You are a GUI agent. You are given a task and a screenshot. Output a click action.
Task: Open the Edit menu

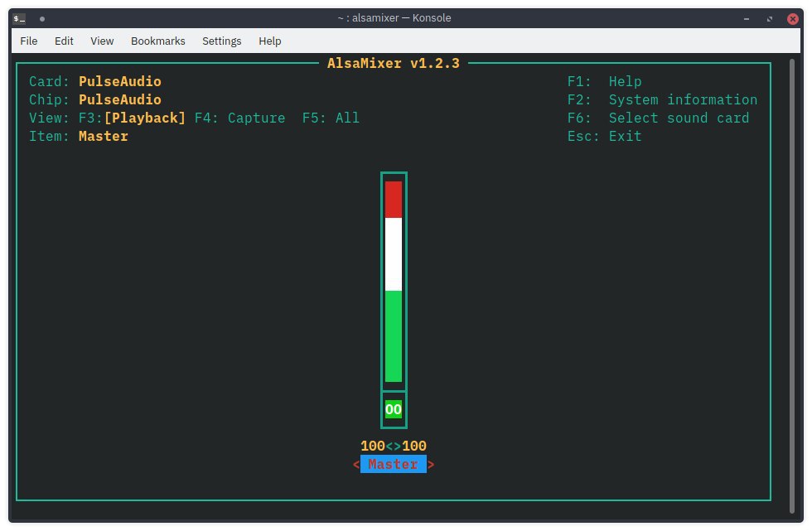pos(64,41)
